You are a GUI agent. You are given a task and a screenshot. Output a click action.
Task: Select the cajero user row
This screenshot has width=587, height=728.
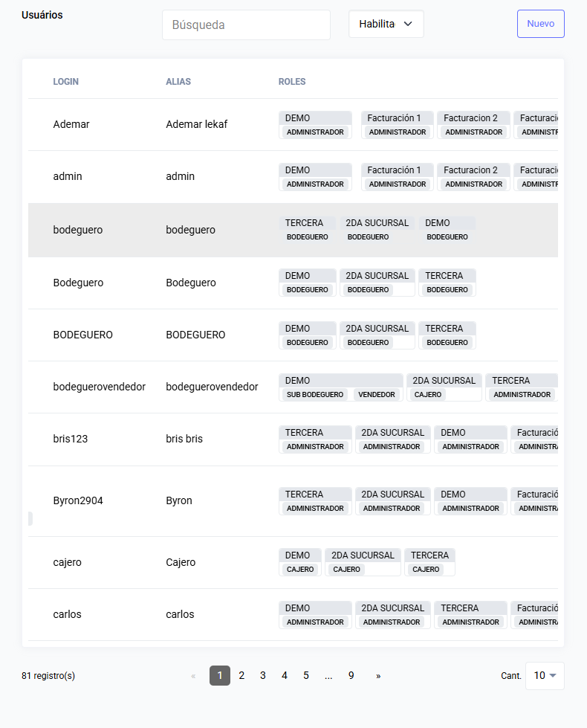pos(293,562)
